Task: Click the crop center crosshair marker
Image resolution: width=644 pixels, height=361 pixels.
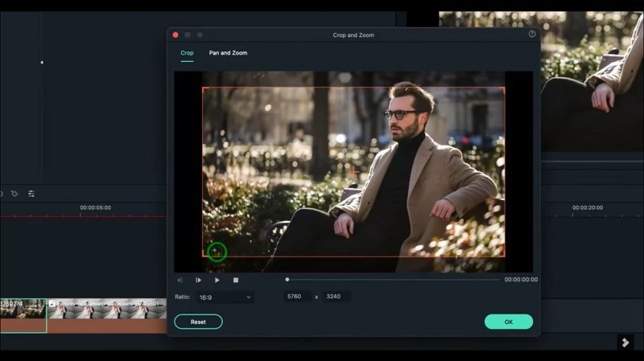Action: pyautogui.click(x=353, y=171)
